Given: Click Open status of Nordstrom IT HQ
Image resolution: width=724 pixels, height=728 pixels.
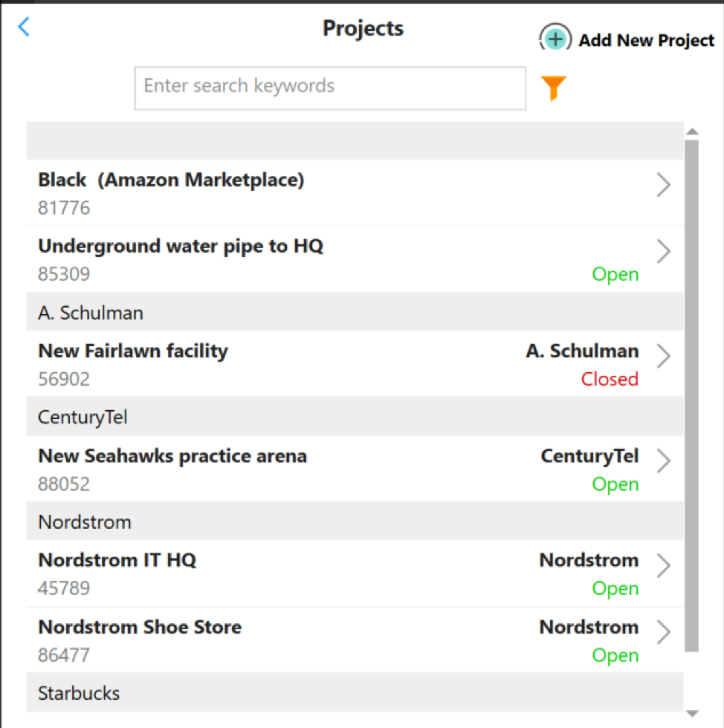Looking at the screenshot, I should click(615, 588).
